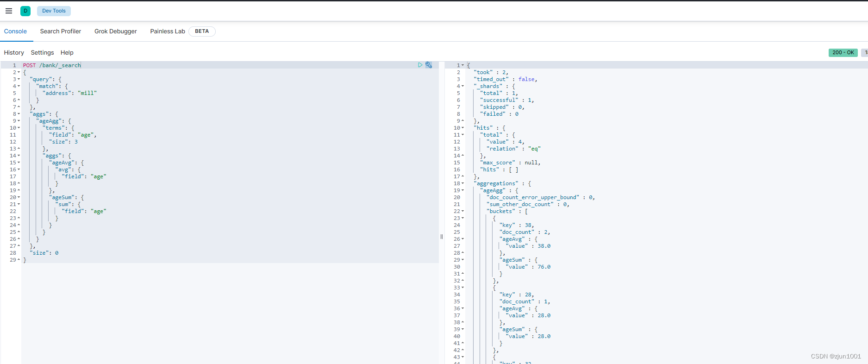The image size is (868, 364).
Task: Collapse the "ageSum" fold at line 20
Action: click(x=19, y=197)
